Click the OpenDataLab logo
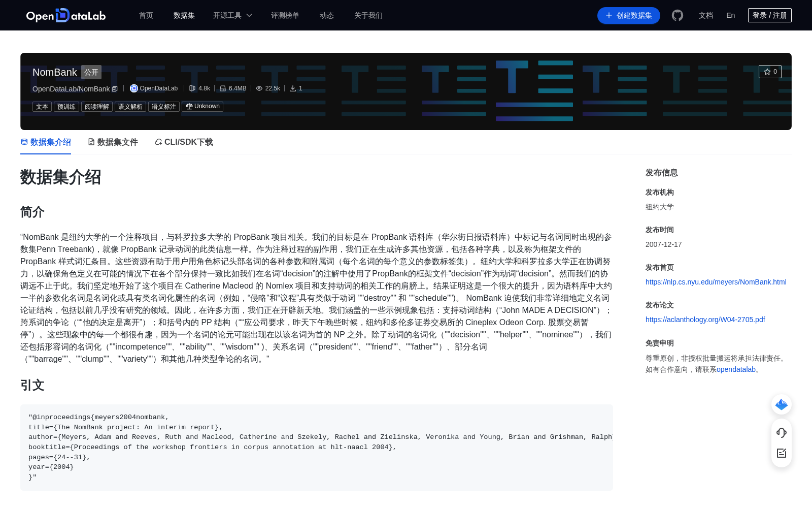This screenshot has width=812, height=508. (66, 15)
